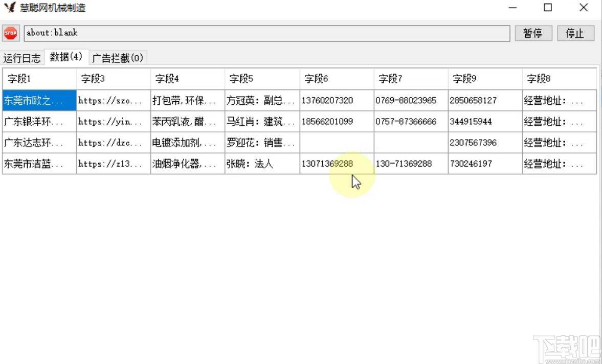Screen dimensions: 602x364
Task: Click 经营地址 cell in 东莞市洁蓝 row
Action: point(560,164)
